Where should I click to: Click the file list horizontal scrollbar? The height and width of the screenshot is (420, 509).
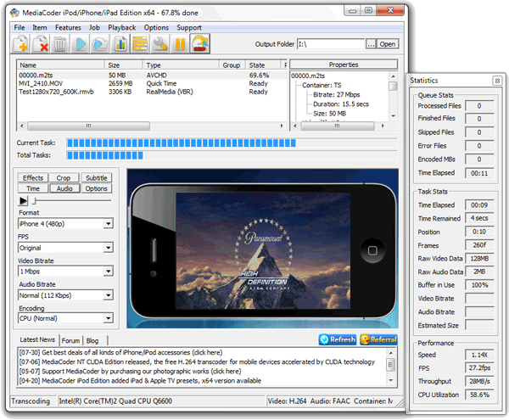(152, 126)
